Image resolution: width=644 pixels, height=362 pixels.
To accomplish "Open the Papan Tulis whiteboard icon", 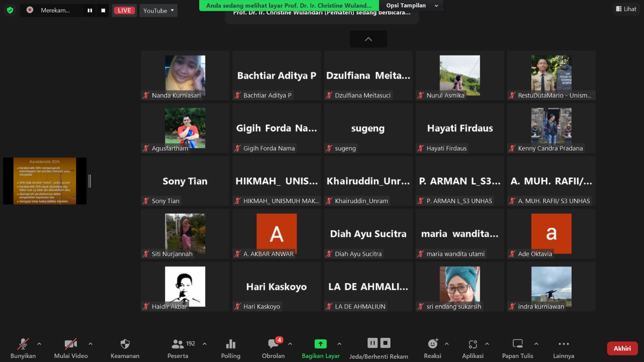I will (517, 344).
